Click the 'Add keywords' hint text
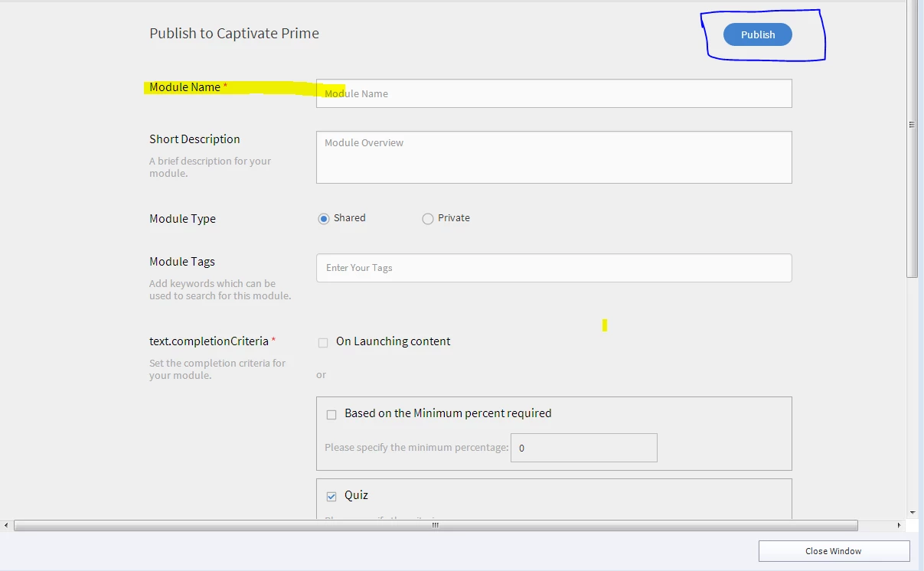 (x=220, y=289)
